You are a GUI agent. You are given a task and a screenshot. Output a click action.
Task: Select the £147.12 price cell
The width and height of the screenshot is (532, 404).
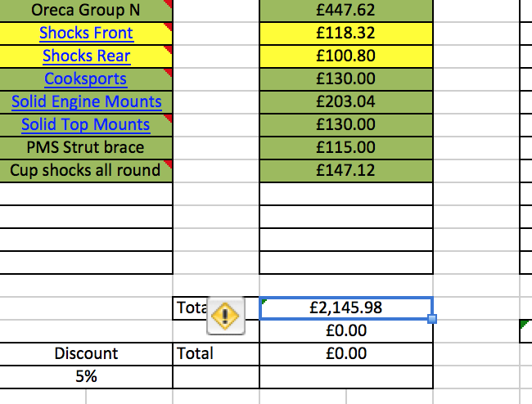346,170
